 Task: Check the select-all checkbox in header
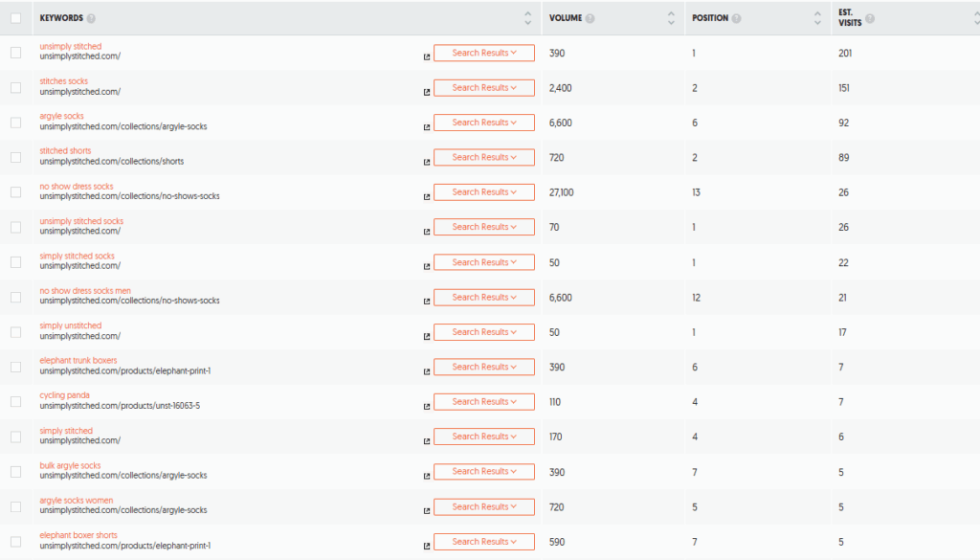tap(15, 18)
